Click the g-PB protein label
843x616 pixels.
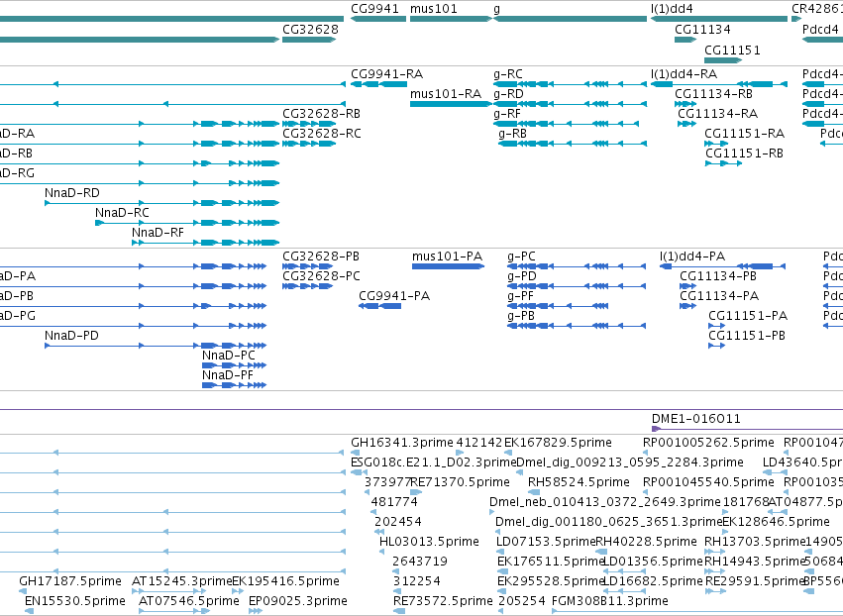(x=520, y=316)
